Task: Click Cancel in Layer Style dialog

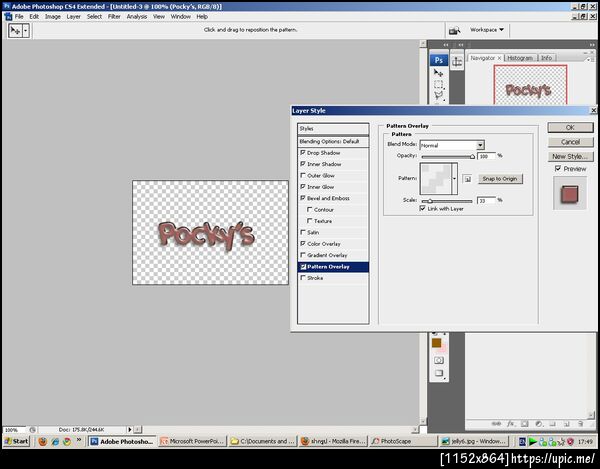Action: (x=570, y=142)
